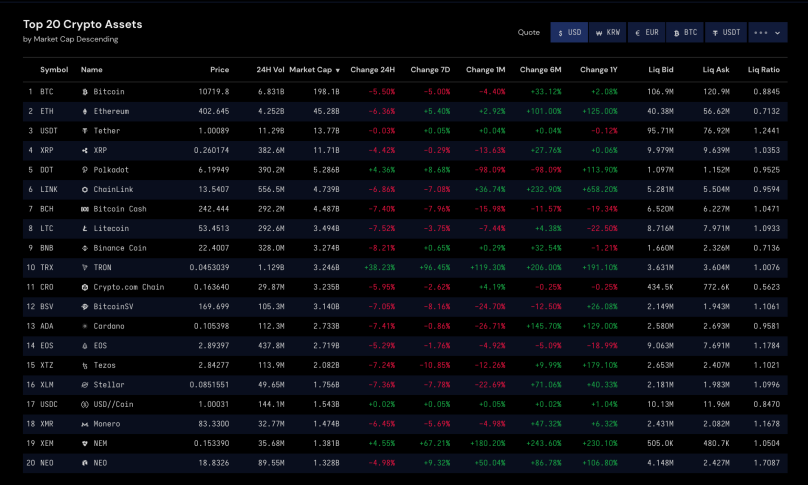Sort table by Change 24H column

373,70
